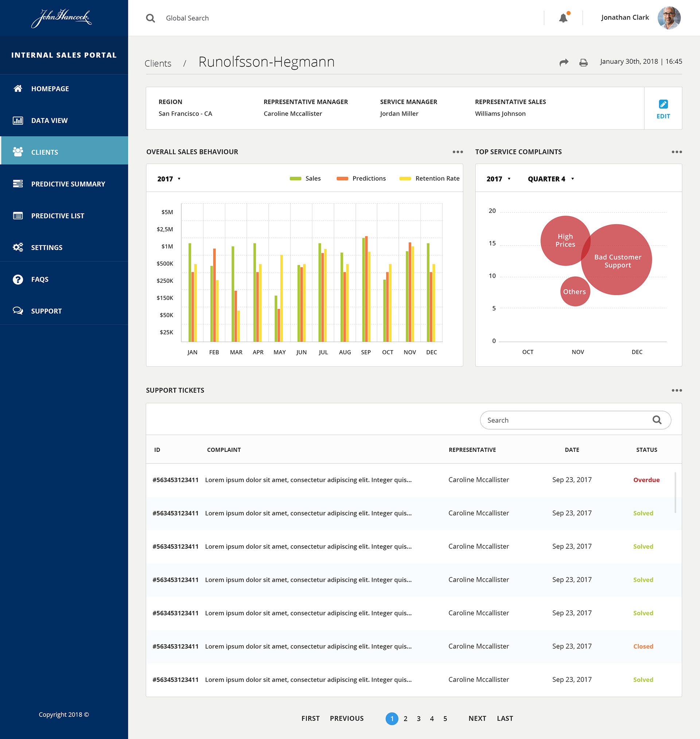Go to the LAST page
Viewport: 700px width, 739px height.
(505, 719)
